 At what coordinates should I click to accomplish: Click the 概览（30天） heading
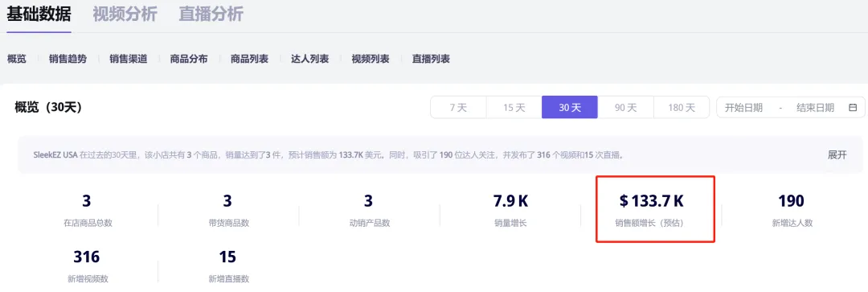49,108
